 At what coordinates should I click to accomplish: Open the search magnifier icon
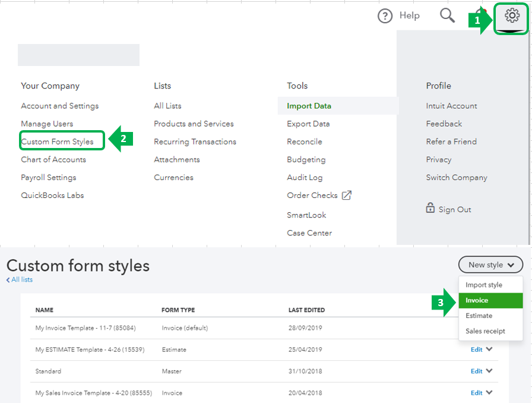click(447, 15)
